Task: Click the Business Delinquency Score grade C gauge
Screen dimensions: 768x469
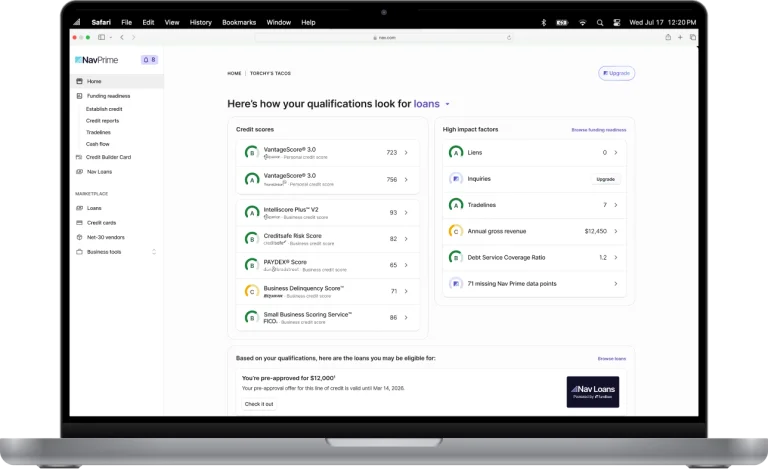Action: pos(252,291)
